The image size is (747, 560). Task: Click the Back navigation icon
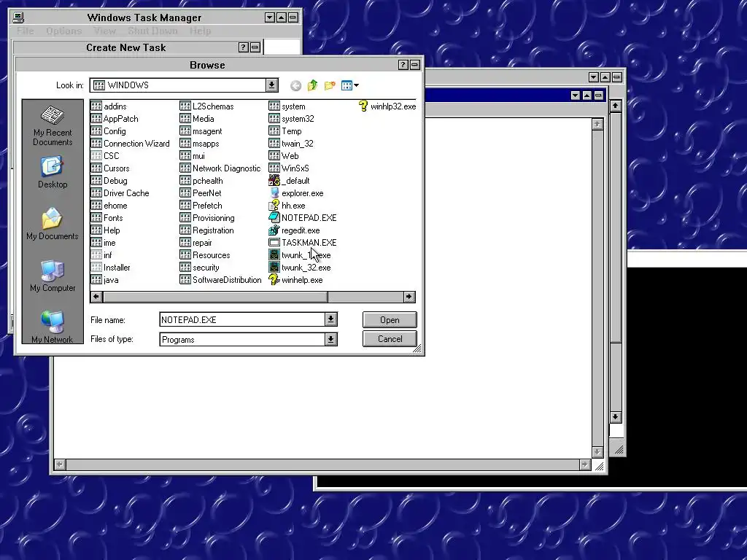(x=296, y=86)
